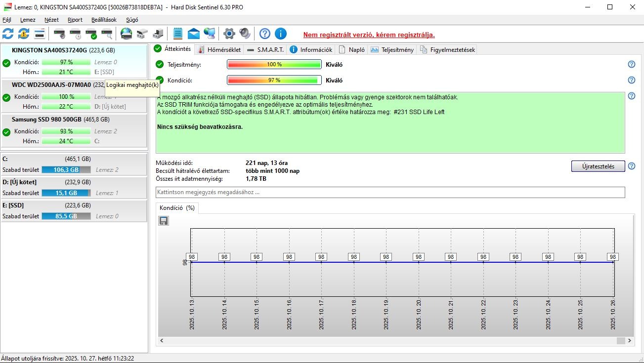This screenshot has width=644, height=363.
Task: Click the blue question mark help toolbar icon
Action: [265, 34]
